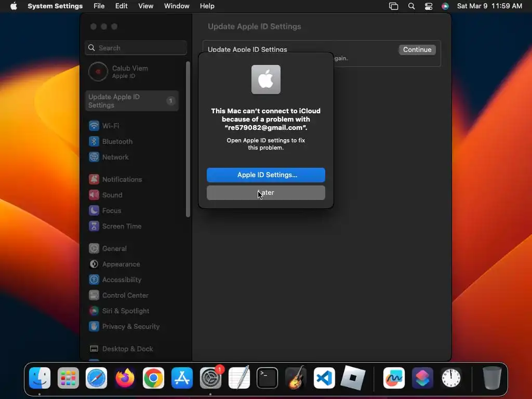The image size is (532, 399).
Task: Open Siri & Spotlight icon in sidebar
Action: [x=94, y=311]
